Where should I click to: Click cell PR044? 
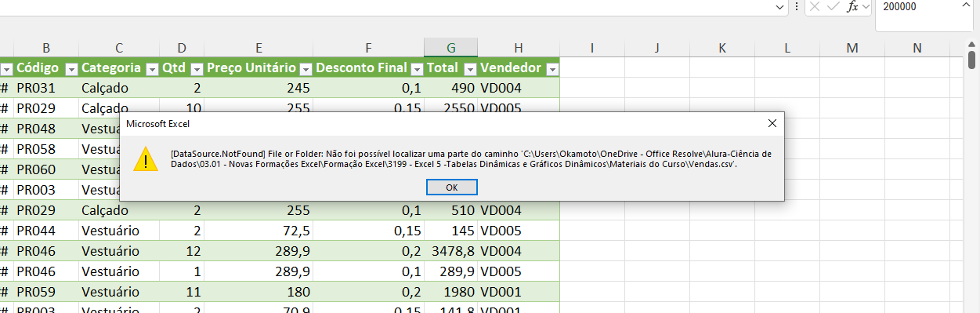click(46, 231)
